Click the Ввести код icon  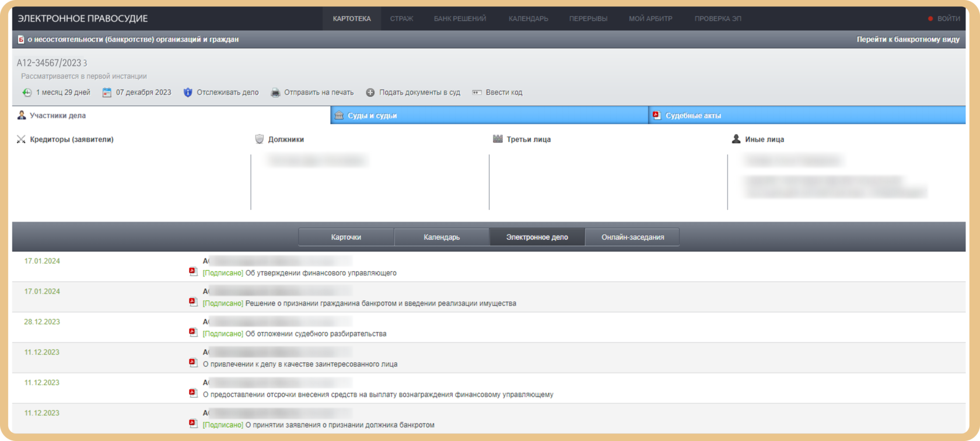tap(477, 92)
